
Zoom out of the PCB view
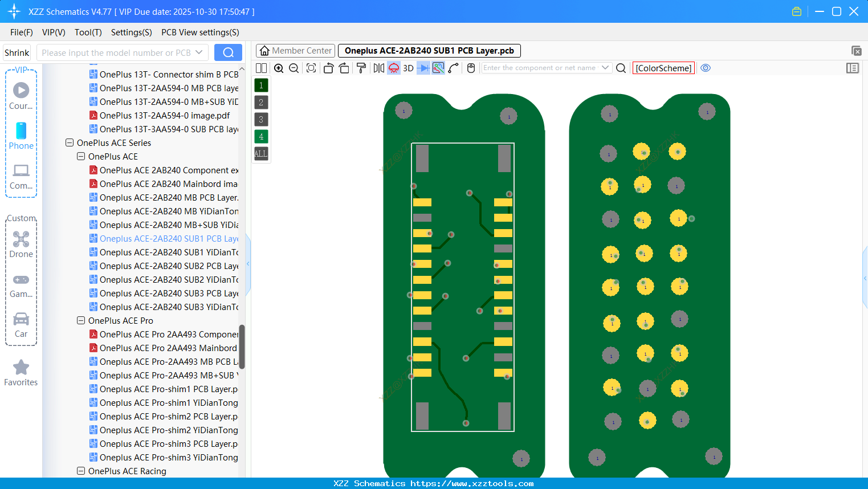293,68
